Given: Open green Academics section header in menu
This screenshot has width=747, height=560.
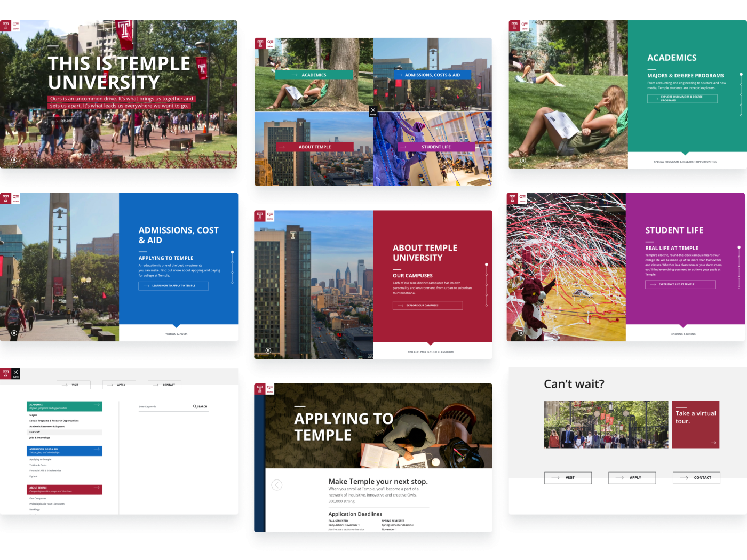Looking at the screenshot, I should (65, 406).
